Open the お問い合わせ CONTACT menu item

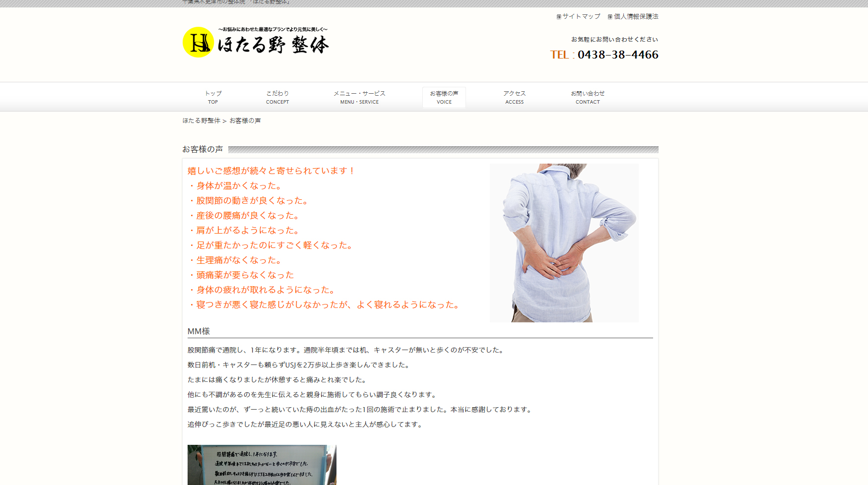(x=588, y=97)
